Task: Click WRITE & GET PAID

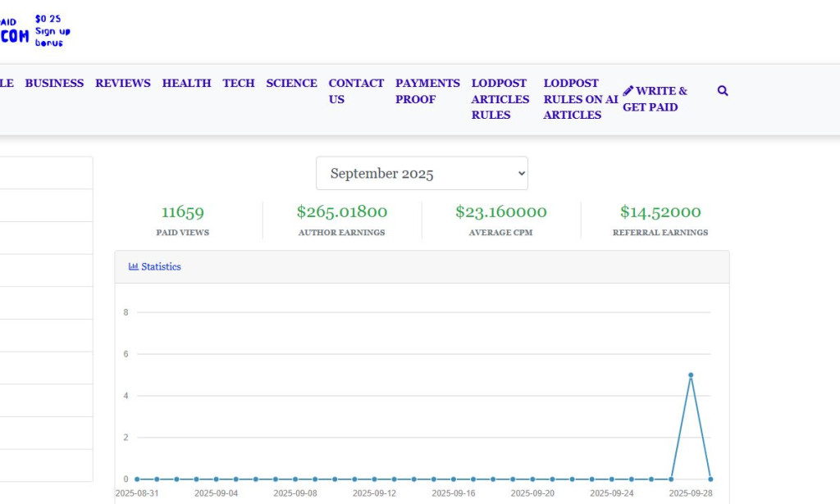Action: 657,99
